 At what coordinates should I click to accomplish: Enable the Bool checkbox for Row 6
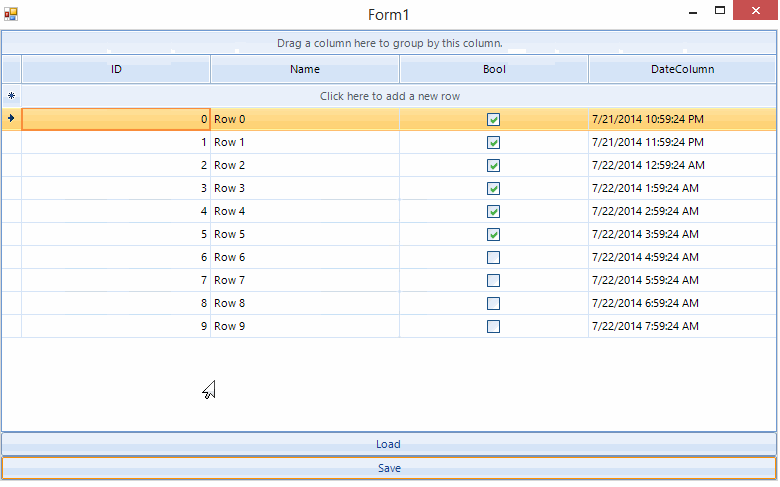point(493,257)
